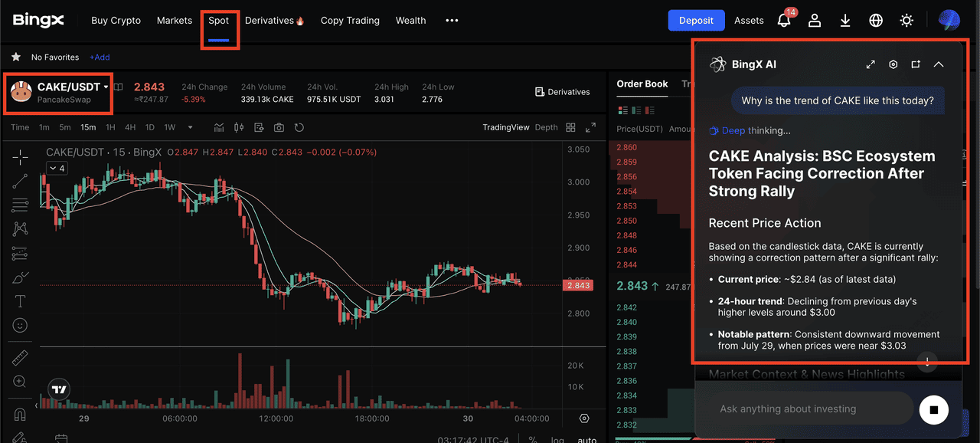Select the 4H timeframe
Screen dimensions: 980x443
pyautogui.click(x=131, y=127)
